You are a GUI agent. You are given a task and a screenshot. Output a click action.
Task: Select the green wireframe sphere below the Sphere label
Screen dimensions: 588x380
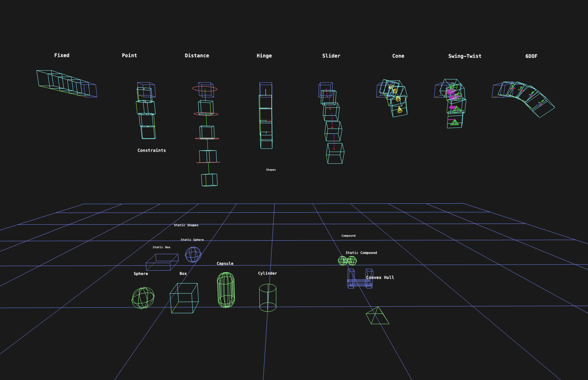143,298
